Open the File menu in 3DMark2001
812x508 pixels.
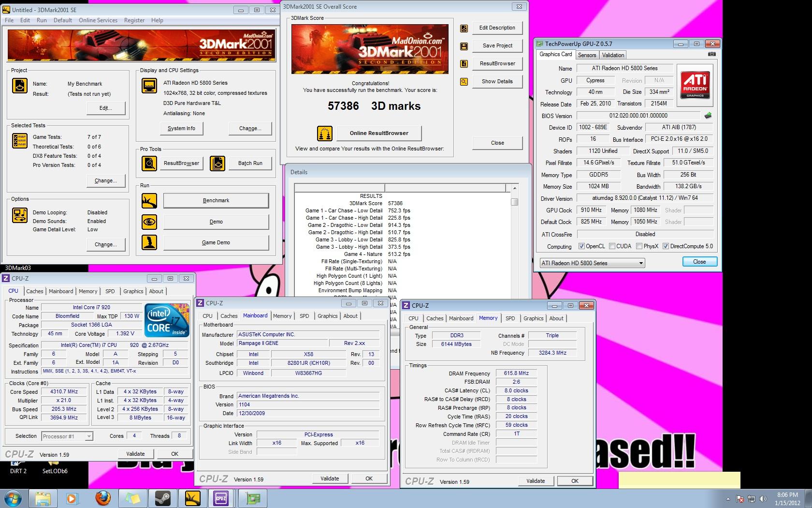tap(9, 20)
